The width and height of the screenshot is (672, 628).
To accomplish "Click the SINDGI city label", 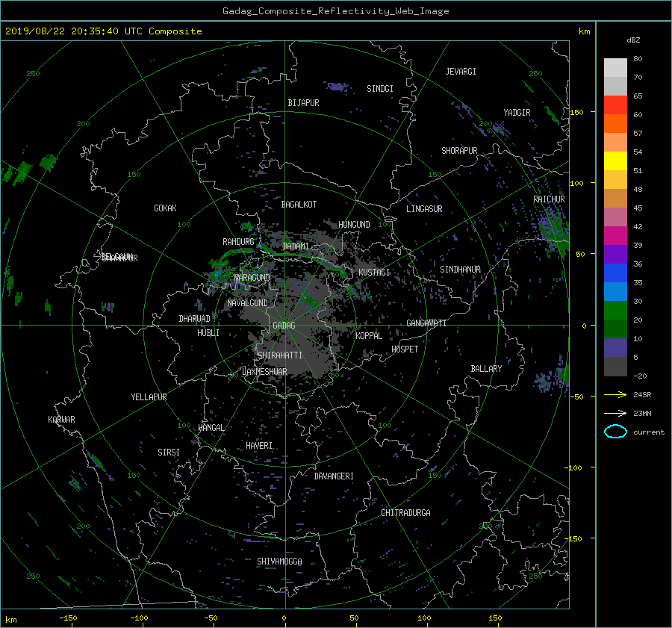I will [x=380, y=89].
